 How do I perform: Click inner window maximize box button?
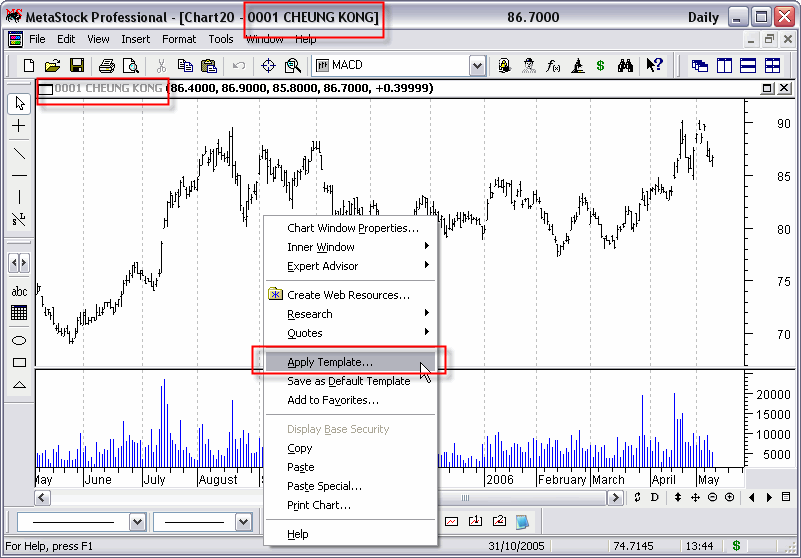click(x=767, y=88)
